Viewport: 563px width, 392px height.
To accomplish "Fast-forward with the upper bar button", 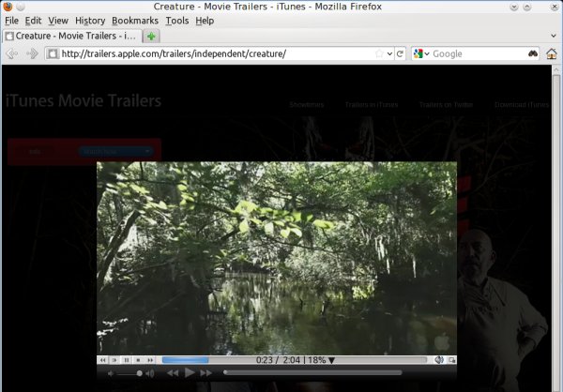I will [x=150, y=360].
